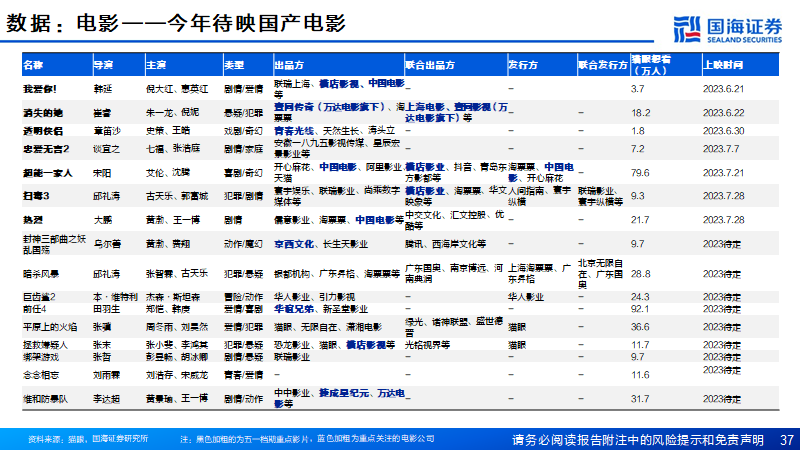Click the movie title 平原上的火焰
This screenshot has height=450, width=800.
50,327
